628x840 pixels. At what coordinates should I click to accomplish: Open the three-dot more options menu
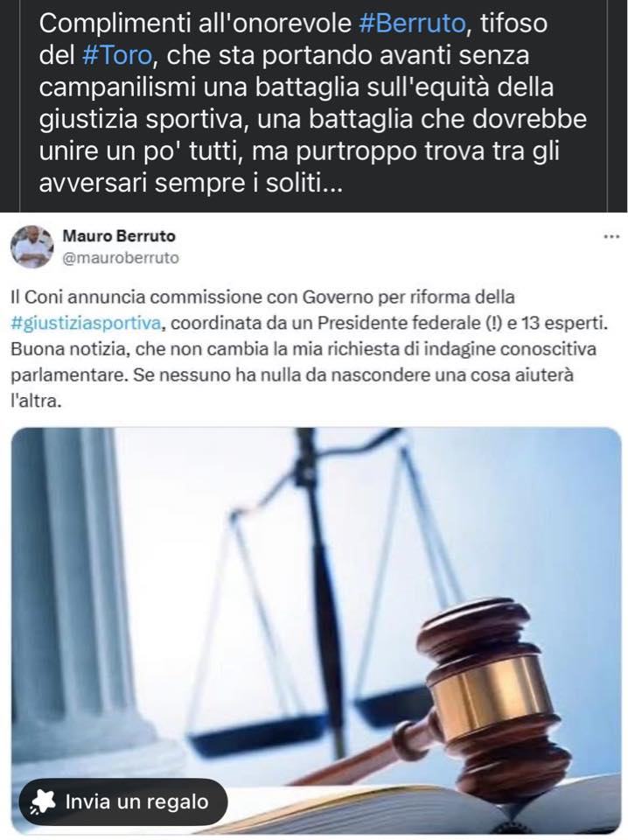[x=611, y=236]
